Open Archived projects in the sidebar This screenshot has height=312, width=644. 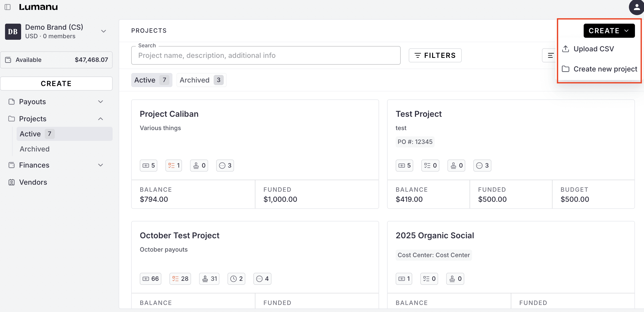pos(64,149)
